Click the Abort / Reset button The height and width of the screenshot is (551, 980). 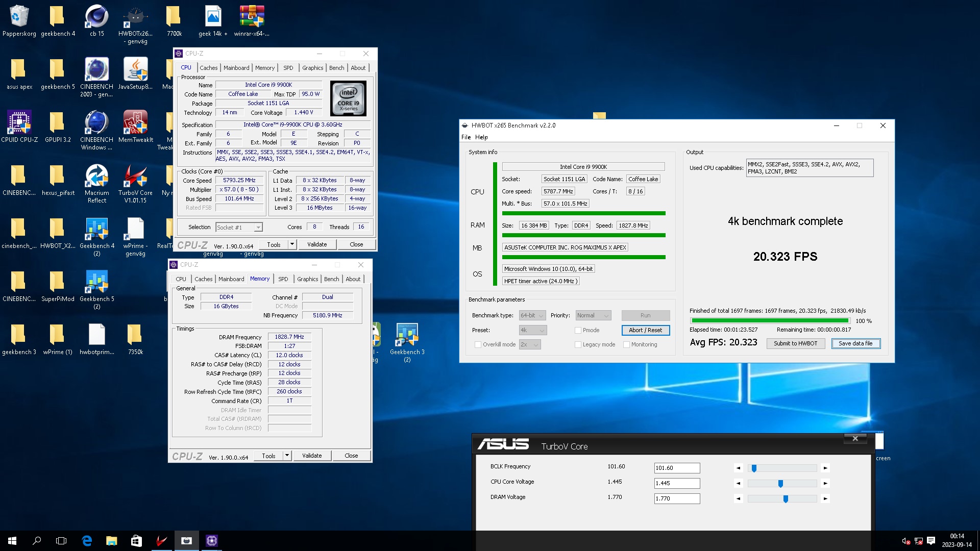[646, 330]
